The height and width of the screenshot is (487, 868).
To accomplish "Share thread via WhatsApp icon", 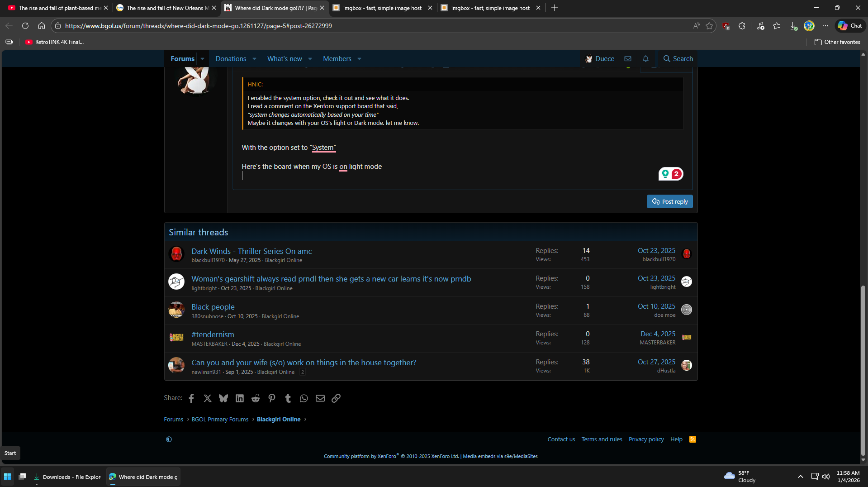I will (x=304, y=398).
